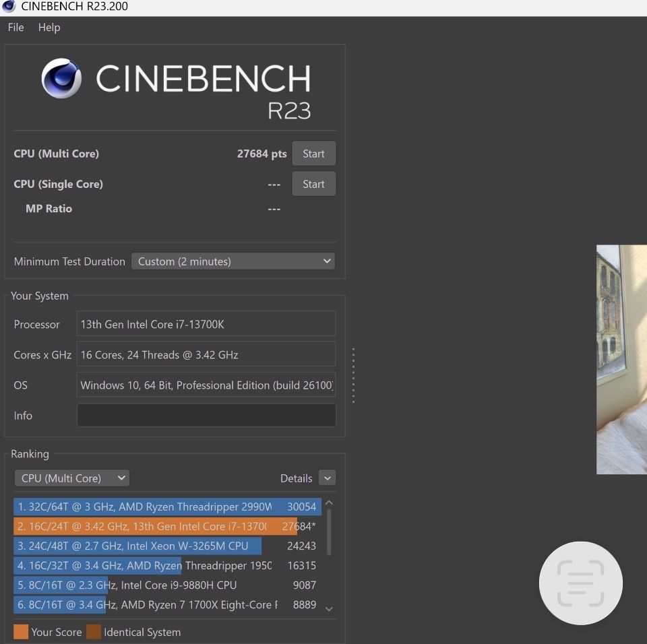Click the dotted panel divider handle
The image size is (647, 644).
coord(353,375)
